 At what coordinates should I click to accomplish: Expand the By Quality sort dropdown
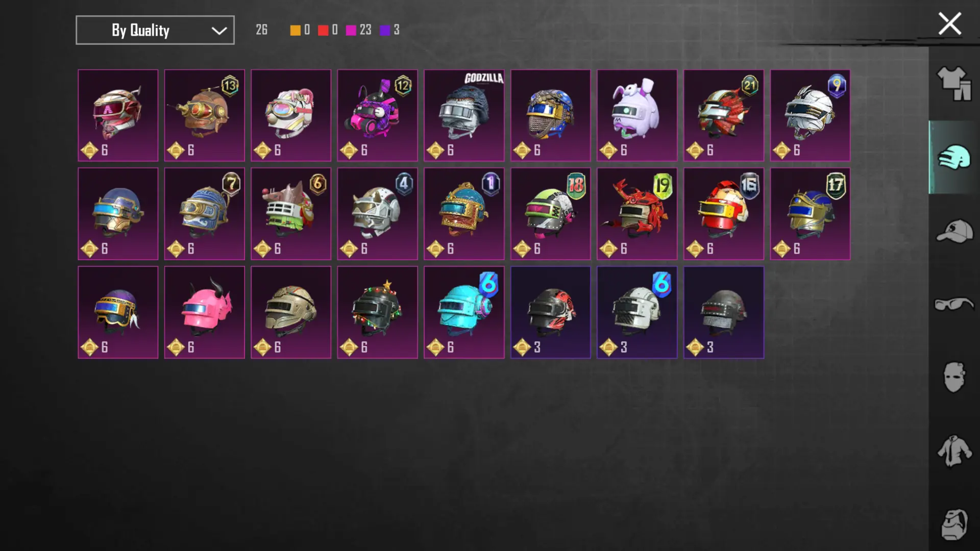click(155, 30)
